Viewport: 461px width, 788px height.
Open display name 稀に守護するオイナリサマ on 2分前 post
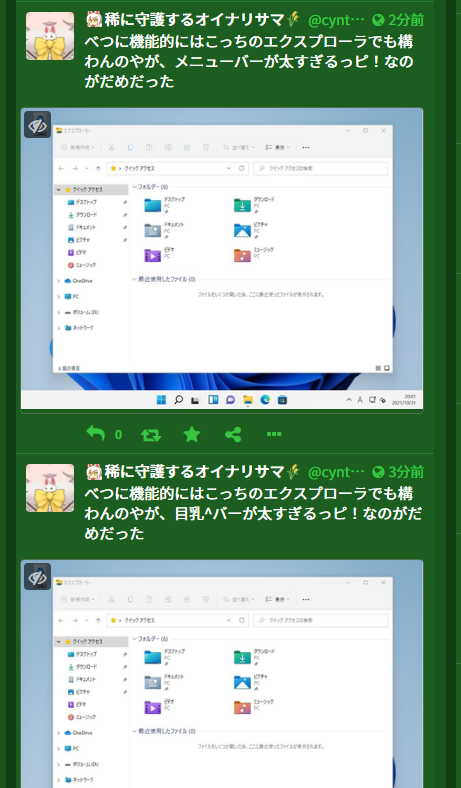(x=194, y=20)
